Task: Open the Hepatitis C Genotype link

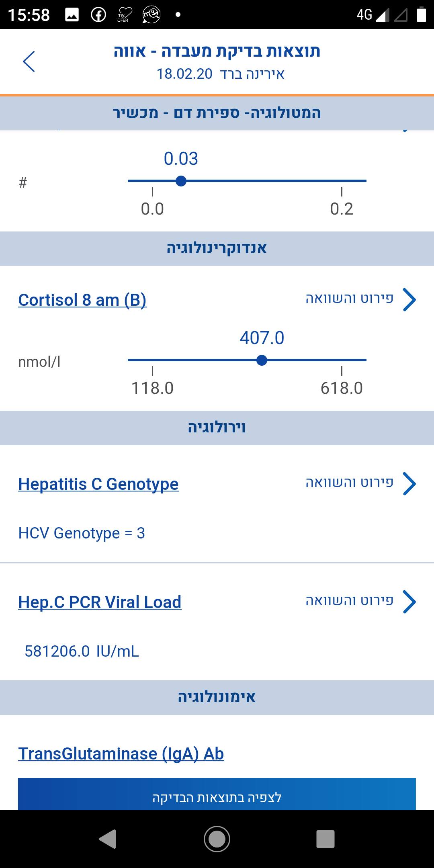Action: [x=98, y=484]
